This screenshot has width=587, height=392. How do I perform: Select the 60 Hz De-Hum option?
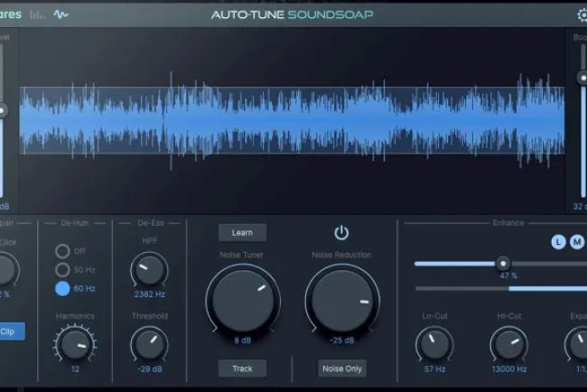coord(62,289)
